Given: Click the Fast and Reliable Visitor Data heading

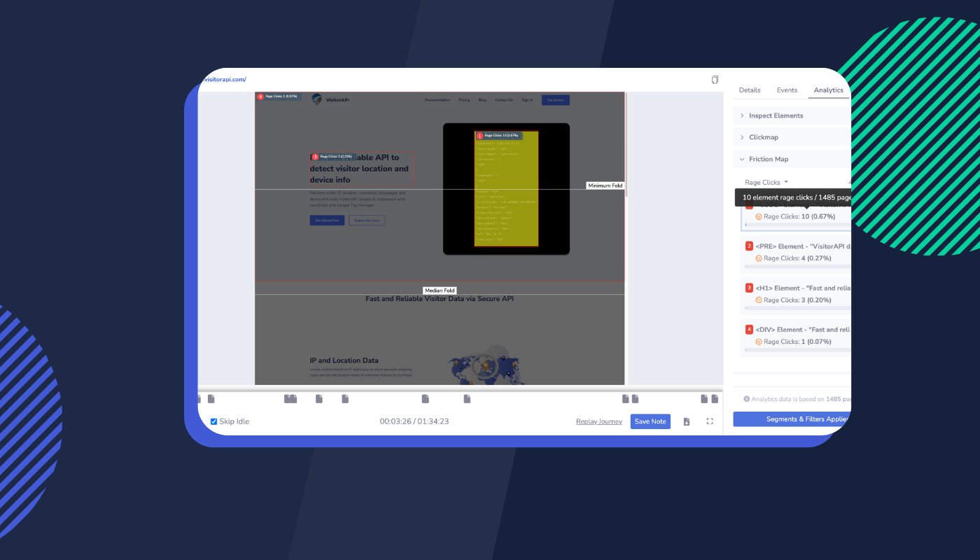Looking at the screenshot, I should [440, 299].
